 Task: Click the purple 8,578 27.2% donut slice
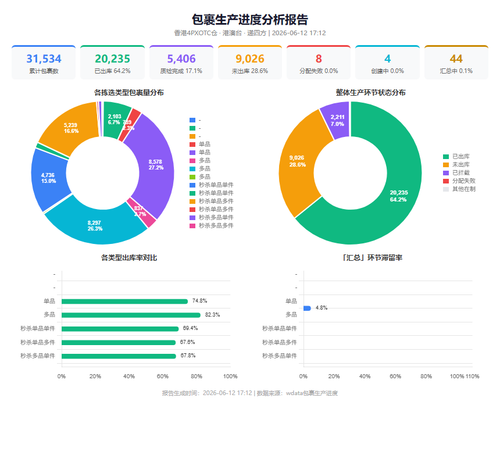(x=155, y=164)
